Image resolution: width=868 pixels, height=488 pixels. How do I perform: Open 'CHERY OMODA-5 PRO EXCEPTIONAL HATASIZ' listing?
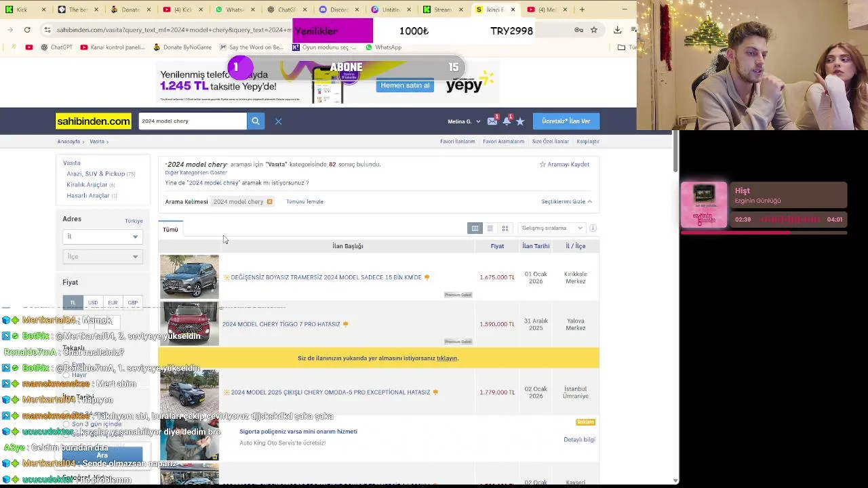pyautogui.click(x=330, y=392)
